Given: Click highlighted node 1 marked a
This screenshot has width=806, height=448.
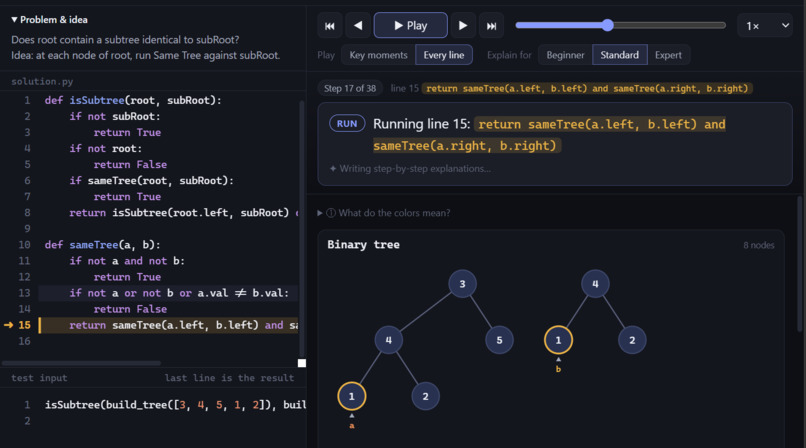Looking at the screenshot, I should tap(352, 396).
